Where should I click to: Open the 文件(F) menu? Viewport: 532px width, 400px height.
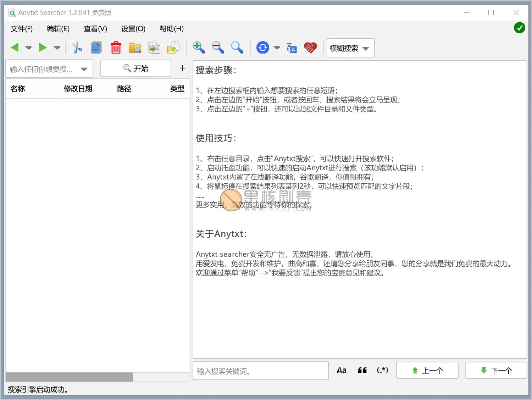point(22,29)
